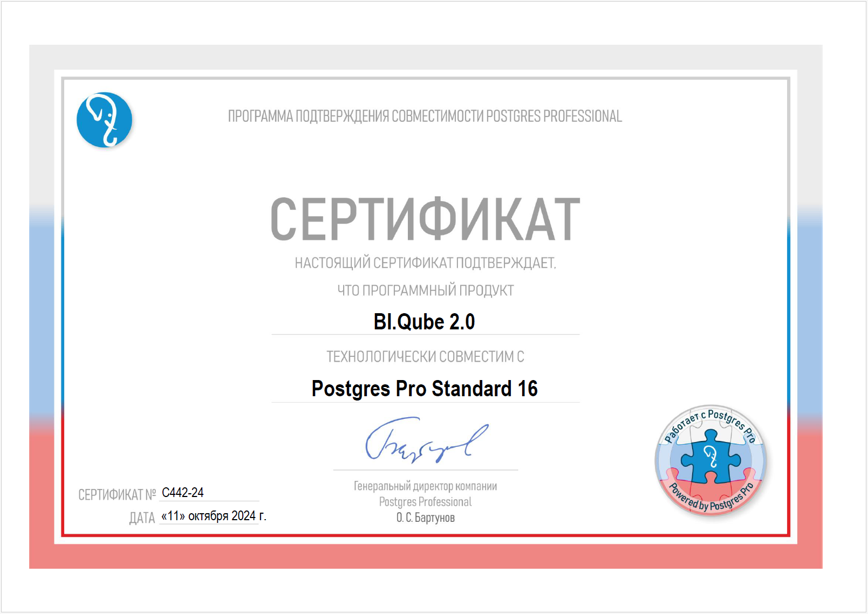Click the text 'Генеральный директор компании'
This screenshot has width=868, height=614.
[x=425, y=486]
